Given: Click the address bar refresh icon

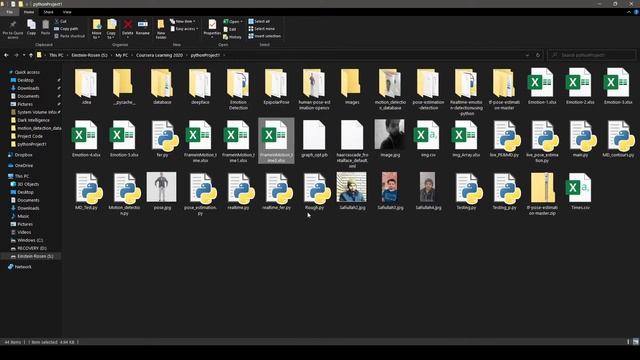Looking at the screenshot, I should 538,55.
